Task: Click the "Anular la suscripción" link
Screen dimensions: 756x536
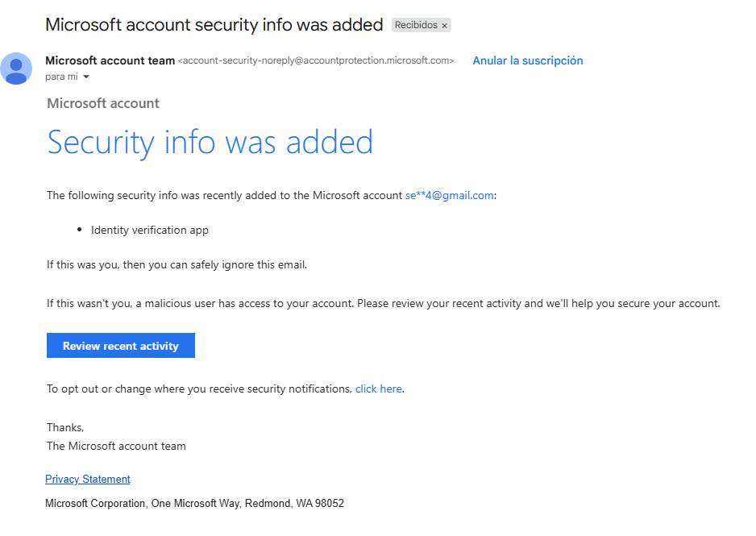Action: (527, 60)
